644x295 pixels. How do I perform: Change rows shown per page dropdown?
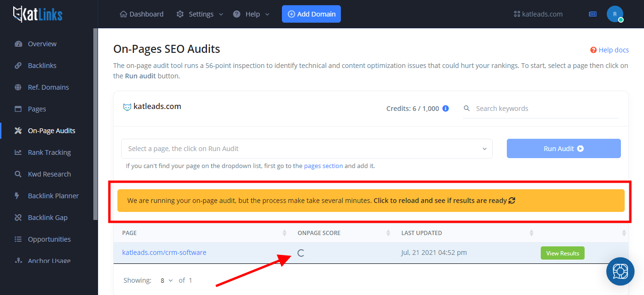coord(166,280)
